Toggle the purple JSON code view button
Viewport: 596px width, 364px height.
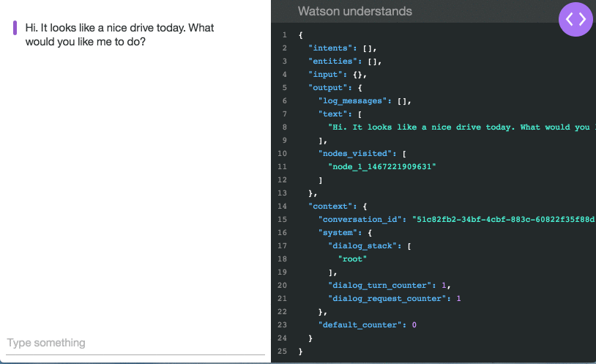coord(575,19)
